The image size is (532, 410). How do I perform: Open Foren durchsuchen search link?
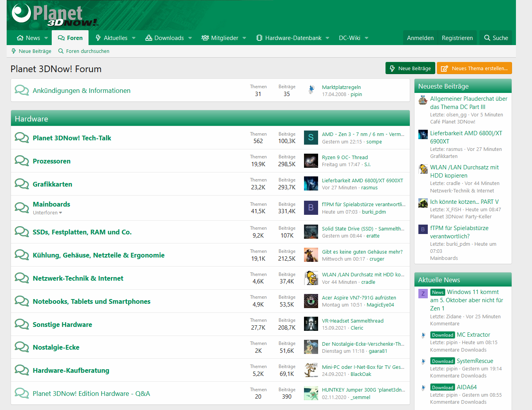84,51
